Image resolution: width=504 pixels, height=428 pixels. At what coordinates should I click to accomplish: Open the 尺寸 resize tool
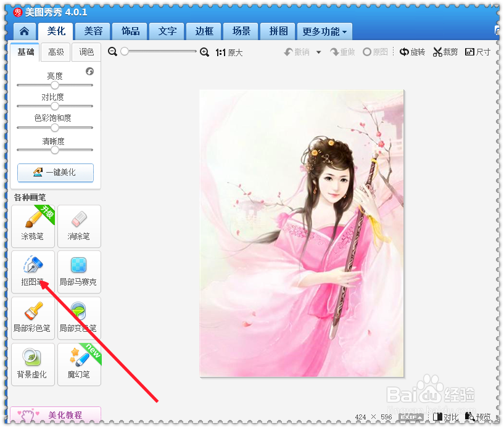[x=477, y=52]
